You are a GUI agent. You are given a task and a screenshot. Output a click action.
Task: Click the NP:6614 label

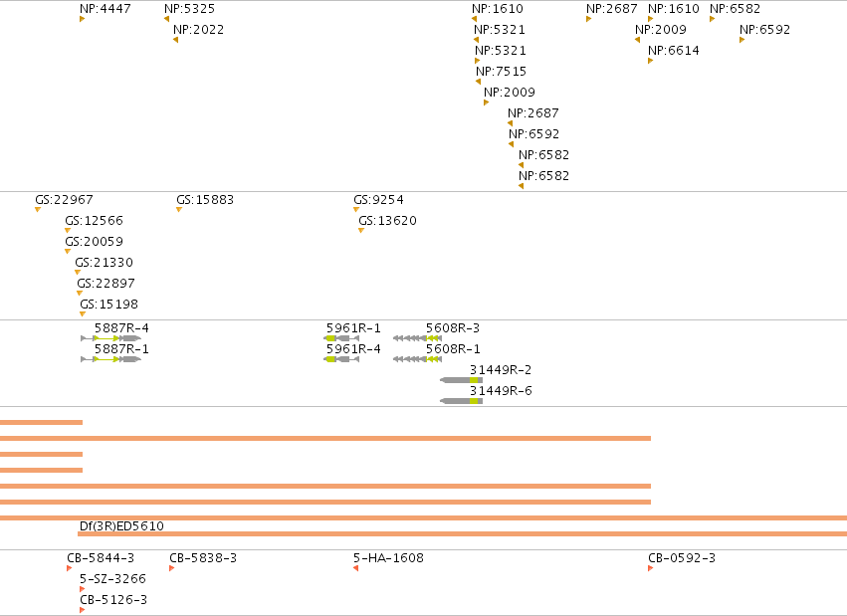[674, 51]
